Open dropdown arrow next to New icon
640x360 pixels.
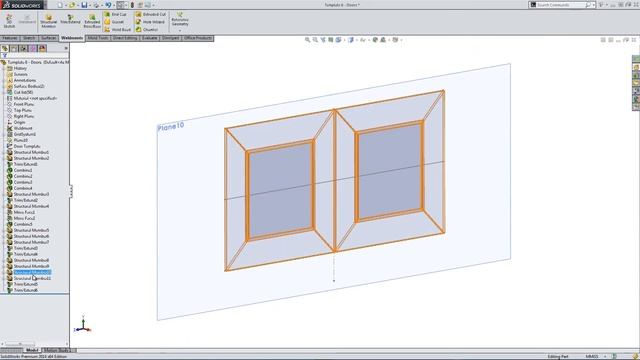(66, 5)
